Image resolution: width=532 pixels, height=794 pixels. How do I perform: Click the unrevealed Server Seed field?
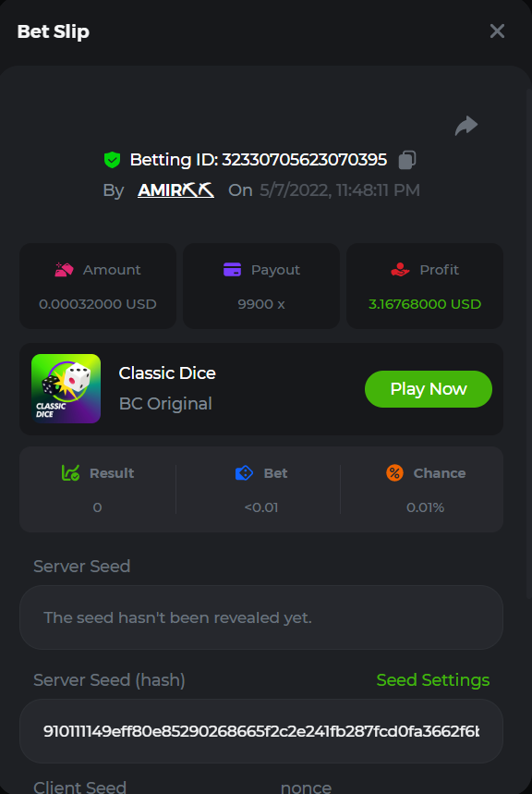[x=261, y=617]
